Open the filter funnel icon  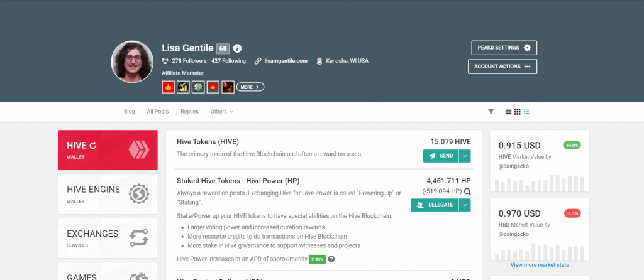coord(491,112)
